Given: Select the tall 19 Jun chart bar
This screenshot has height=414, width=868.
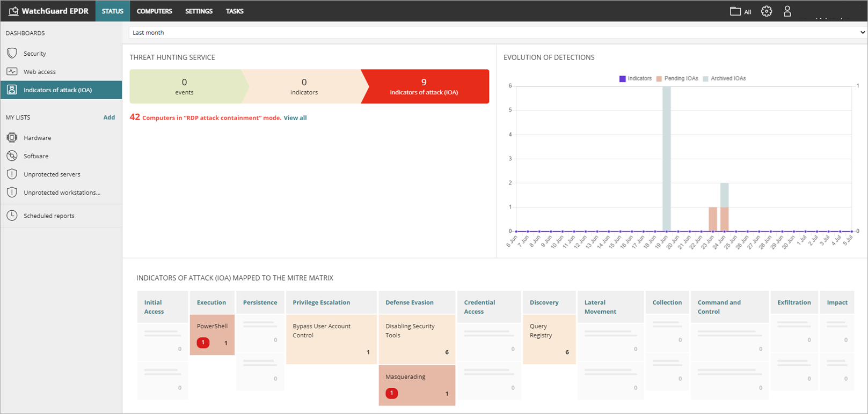Looking at the screenshot, I should (x=666, y=159).
